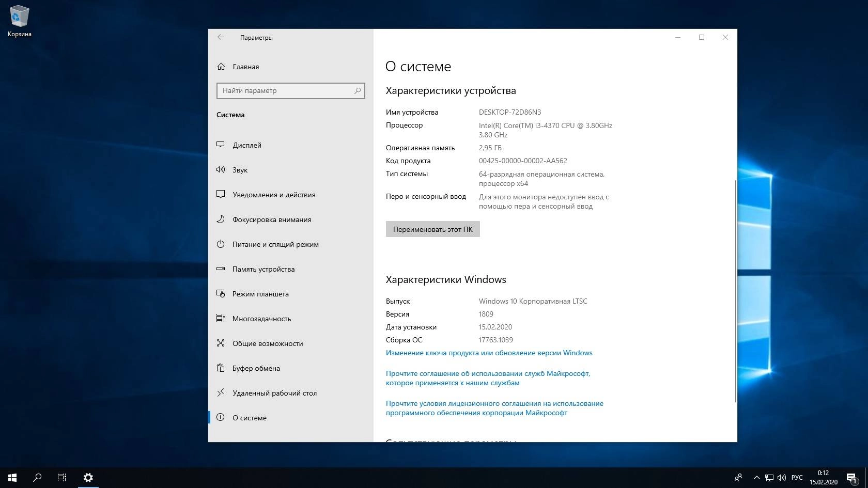The height and width of the screenshot is (488, 868).
Task: Open Task View on the taskbar
Action: click(62, 478)
